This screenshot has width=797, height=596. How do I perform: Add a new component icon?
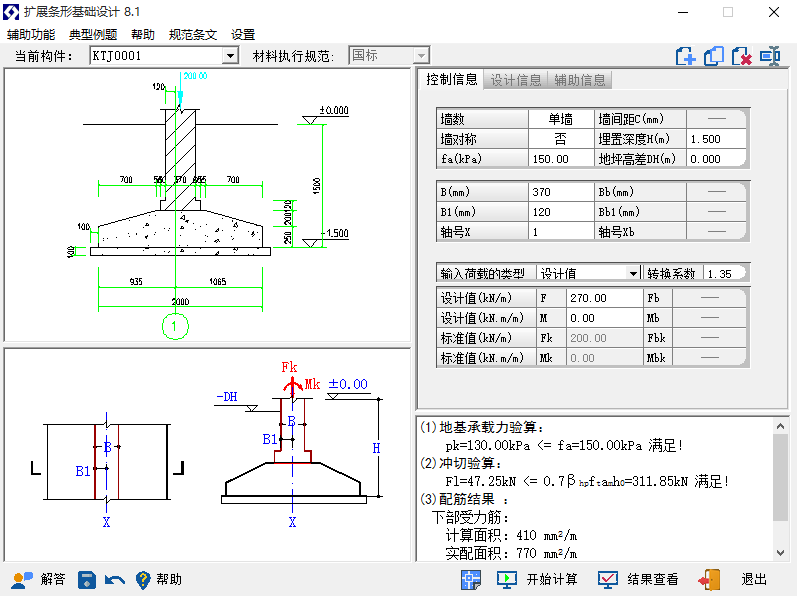coord(686,56)
